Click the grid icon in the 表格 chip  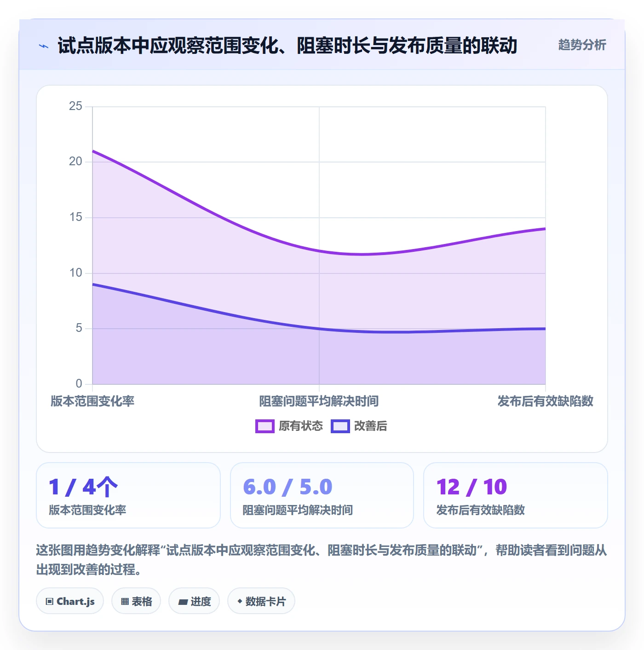(125, 602)
